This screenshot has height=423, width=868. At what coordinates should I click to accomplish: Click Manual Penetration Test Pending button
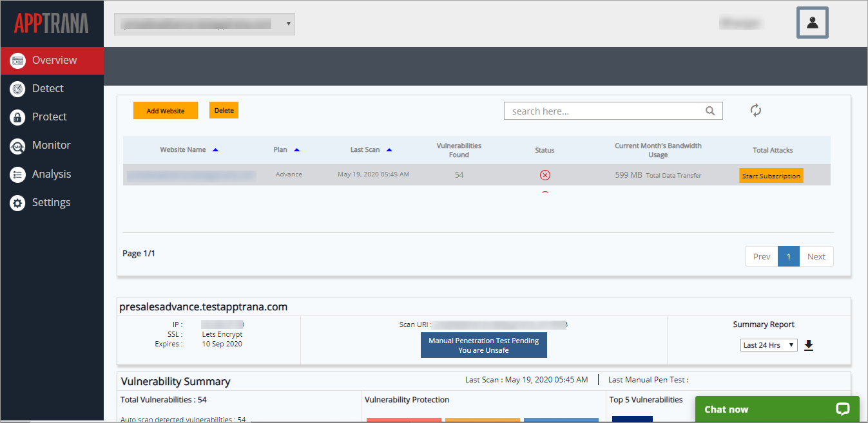[x=484, y=345]
